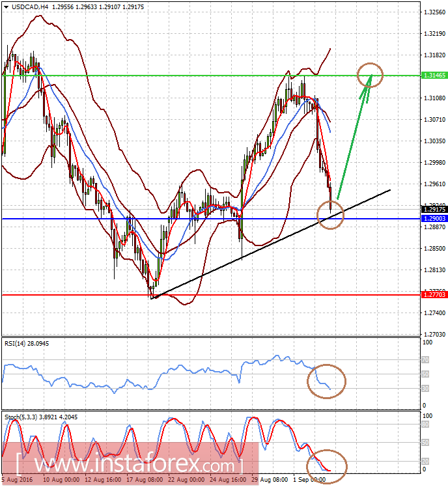Click the low price value 1.29107

pos(109,7)
